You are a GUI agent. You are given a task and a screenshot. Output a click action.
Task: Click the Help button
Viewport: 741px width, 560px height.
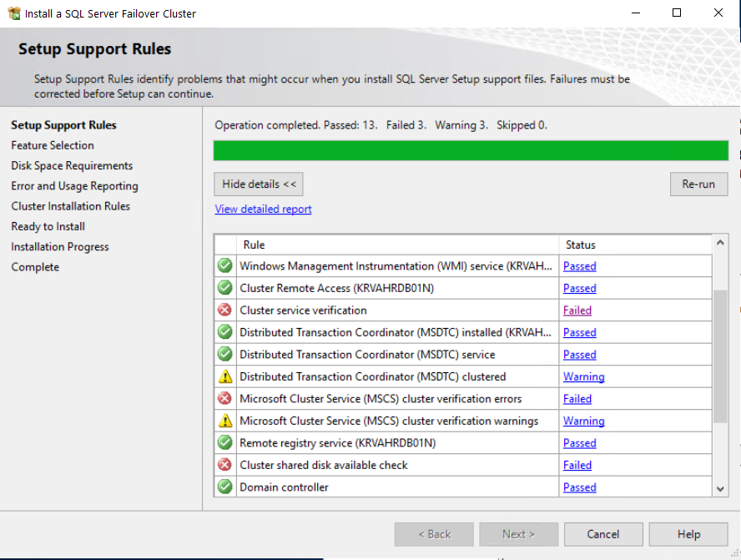[x=688, y=534]
